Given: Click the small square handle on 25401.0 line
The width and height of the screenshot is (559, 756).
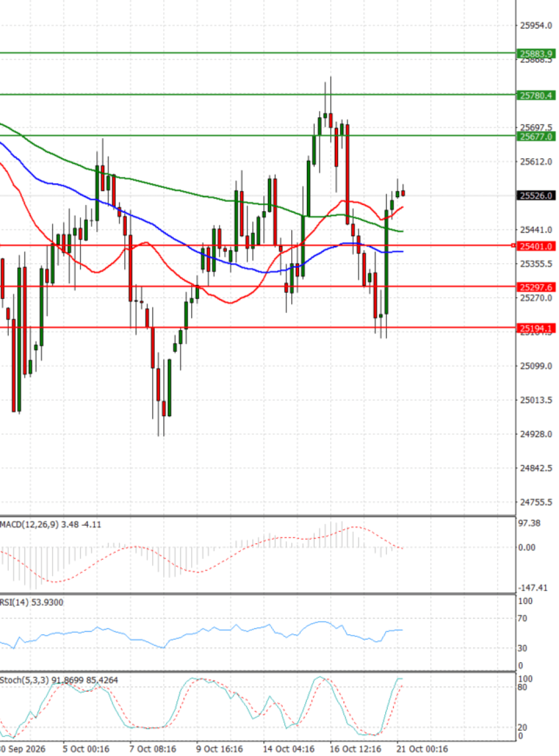Looking at the screenshot, I should 514,245.
